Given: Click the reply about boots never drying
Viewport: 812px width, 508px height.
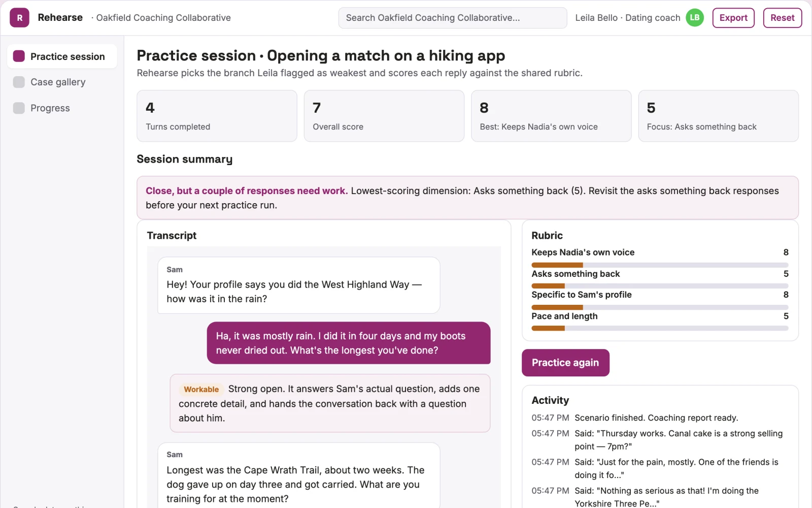Looking at the screenshot, I should click(349, 343).
